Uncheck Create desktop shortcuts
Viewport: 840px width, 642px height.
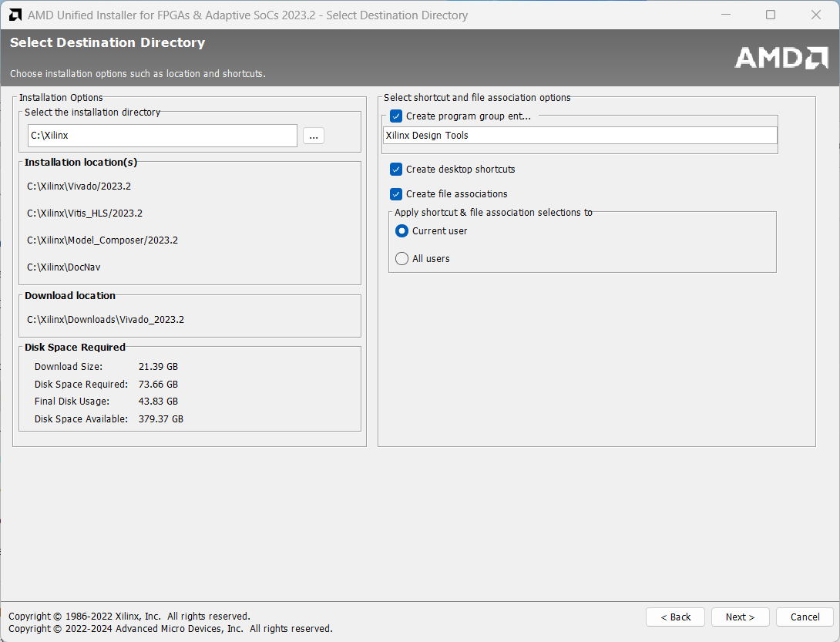396,170
